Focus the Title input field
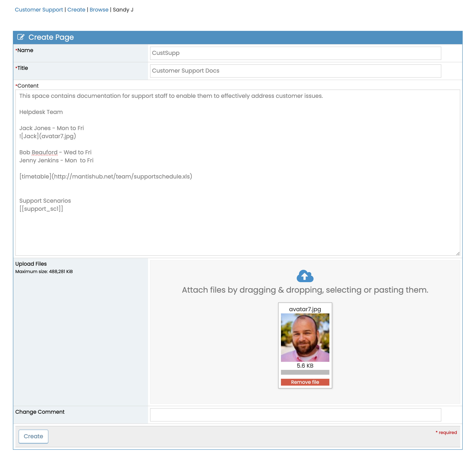The image size is (476, 457). pos(295,71)
